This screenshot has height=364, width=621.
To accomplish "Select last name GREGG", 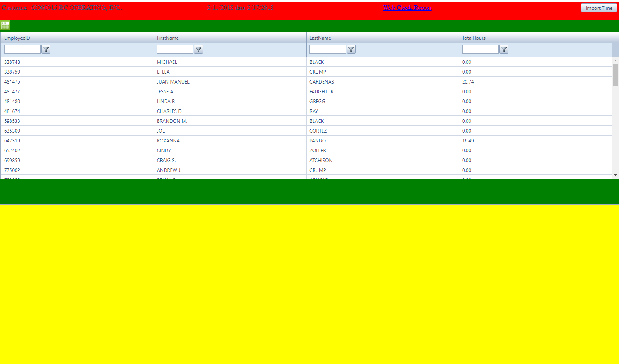I will (317, 102).
